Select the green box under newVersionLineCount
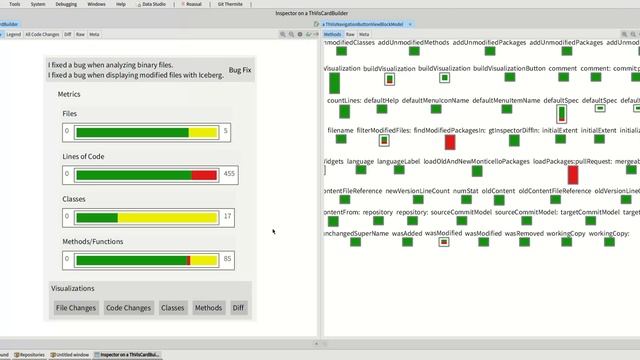 418,200
